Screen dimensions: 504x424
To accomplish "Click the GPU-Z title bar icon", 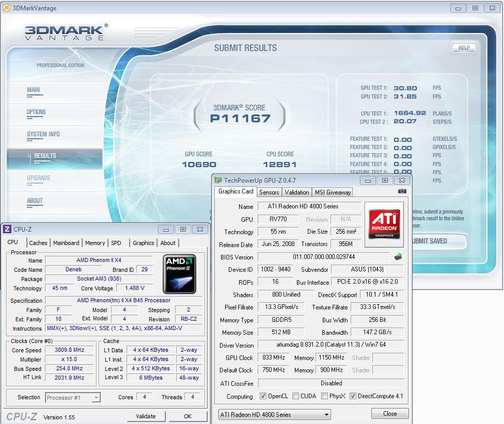I will point(218,181).
